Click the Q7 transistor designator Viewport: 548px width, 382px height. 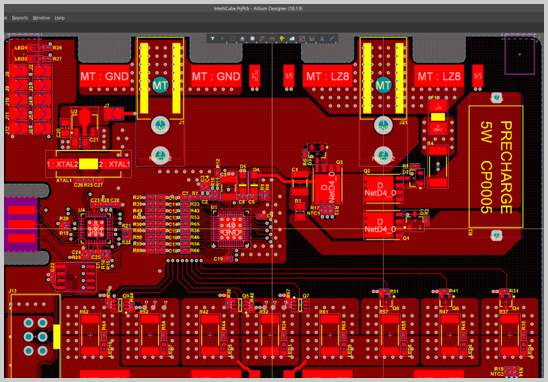(x=306, y=296)
